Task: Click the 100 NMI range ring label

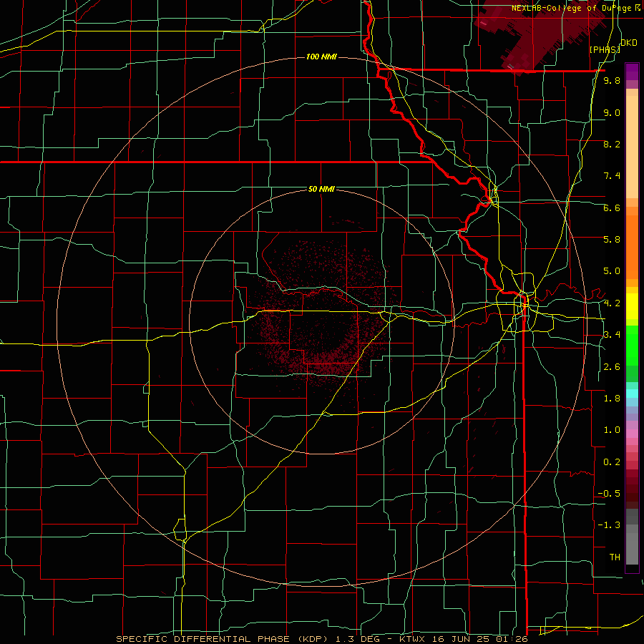Action: pyautogui.click(x=321, y=57)
